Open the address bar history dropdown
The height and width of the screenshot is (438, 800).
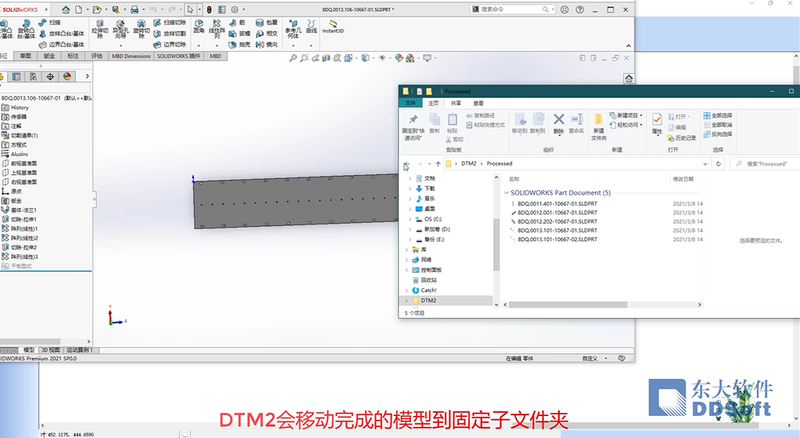[x=705, y=162]
